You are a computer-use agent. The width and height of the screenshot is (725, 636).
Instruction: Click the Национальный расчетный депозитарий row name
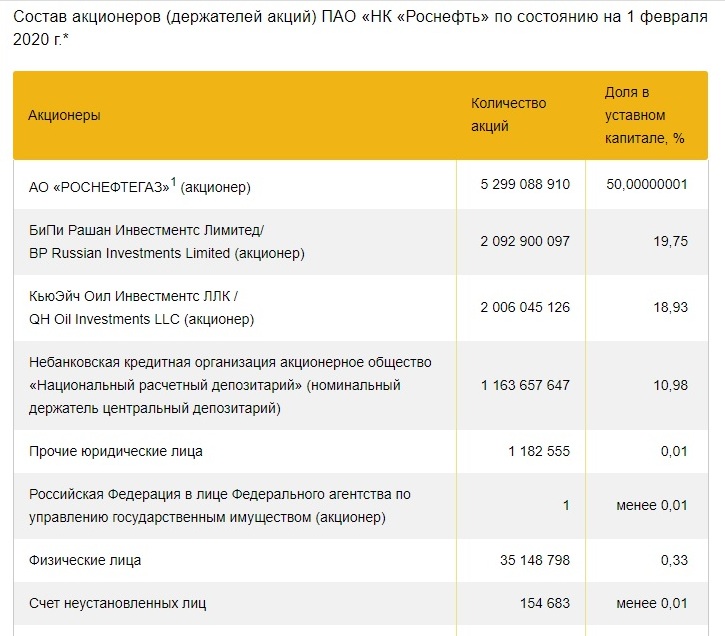215,385
